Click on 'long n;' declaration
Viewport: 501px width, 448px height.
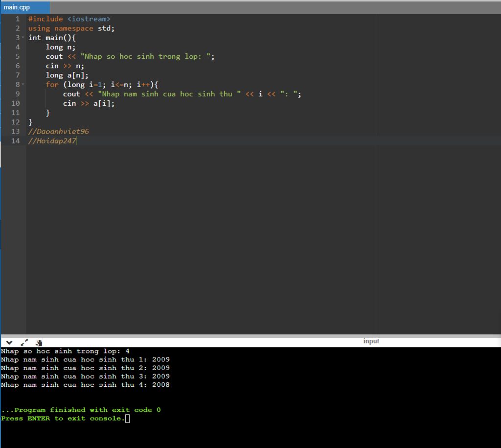(61, 47)
